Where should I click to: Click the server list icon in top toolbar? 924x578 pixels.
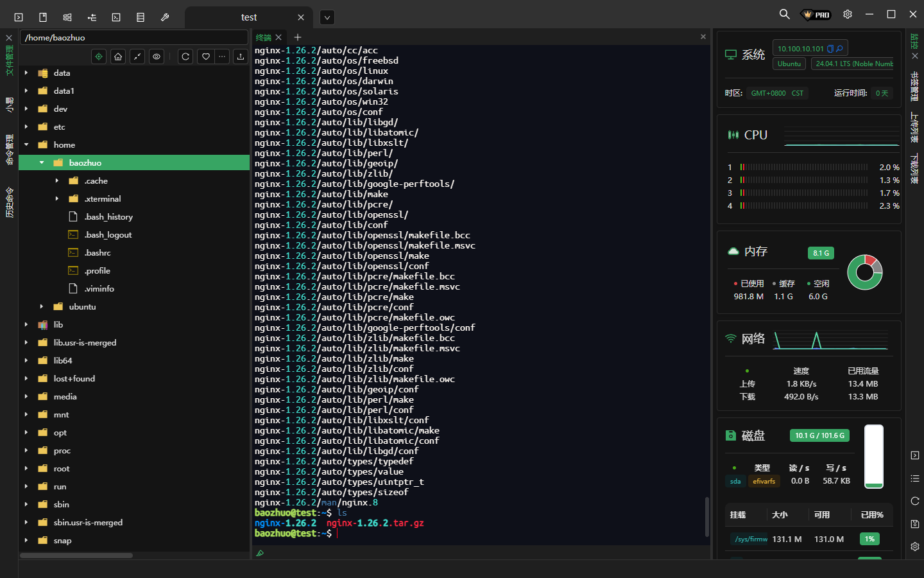pos(141,17)
